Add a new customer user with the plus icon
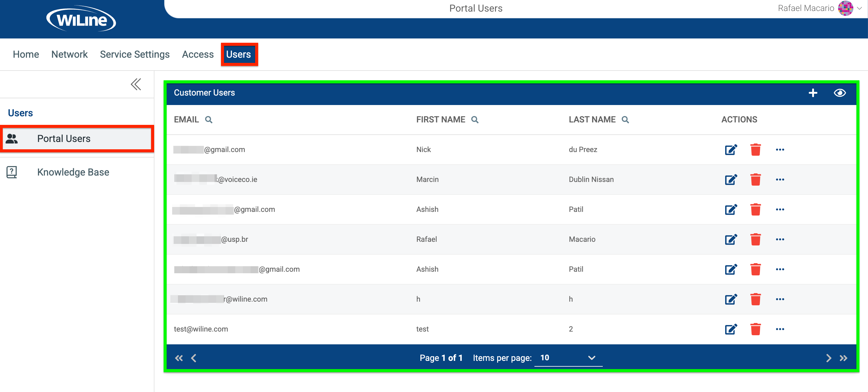The image size is (868, 392). (813, 93)
